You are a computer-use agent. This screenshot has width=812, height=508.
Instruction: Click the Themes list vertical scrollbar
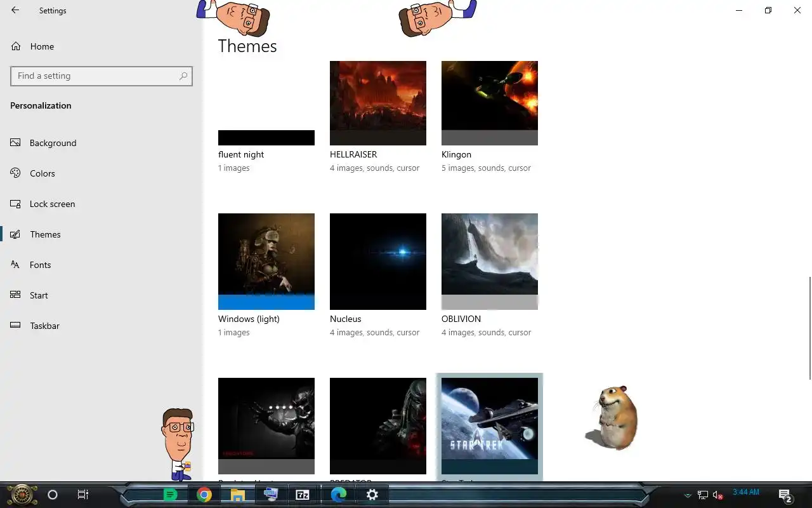tap(809, 328)
